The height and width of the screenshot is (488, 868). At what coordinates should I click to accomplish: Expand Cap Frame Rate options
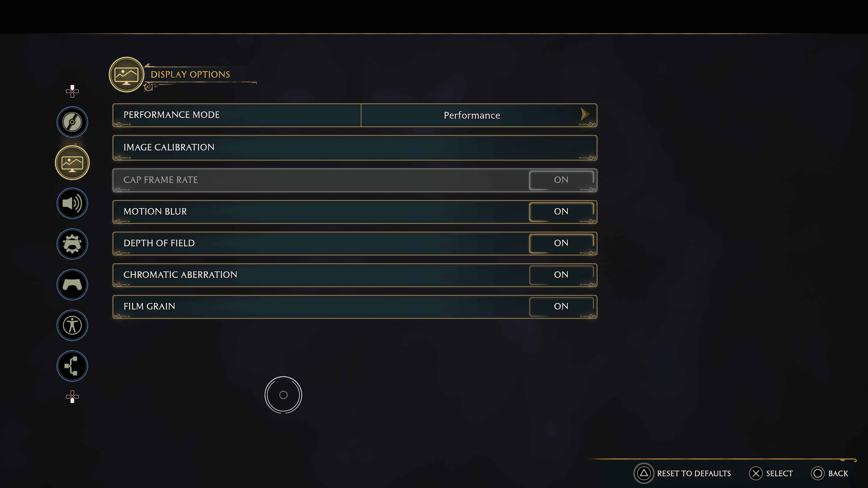coord(560,179)
